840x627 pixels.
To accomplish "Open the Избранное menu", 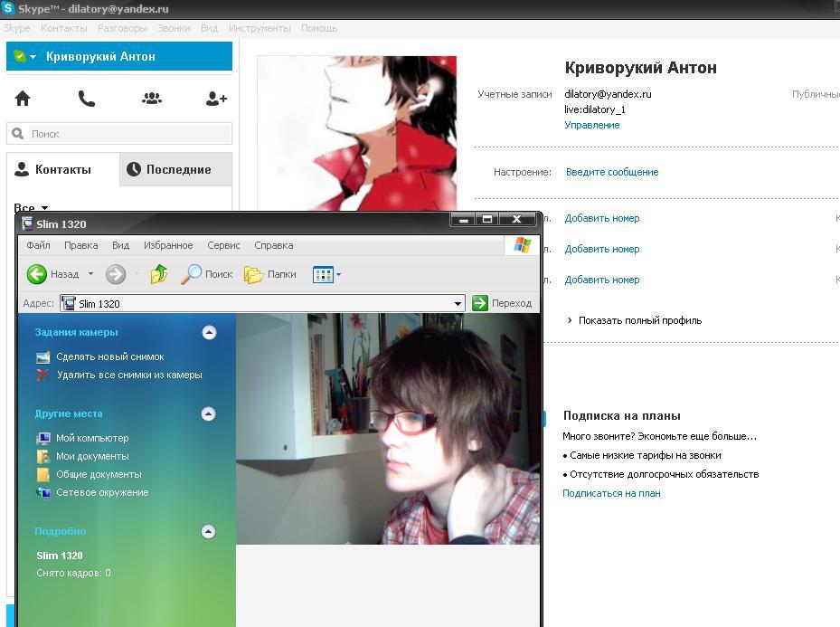I will click(168, 245).
